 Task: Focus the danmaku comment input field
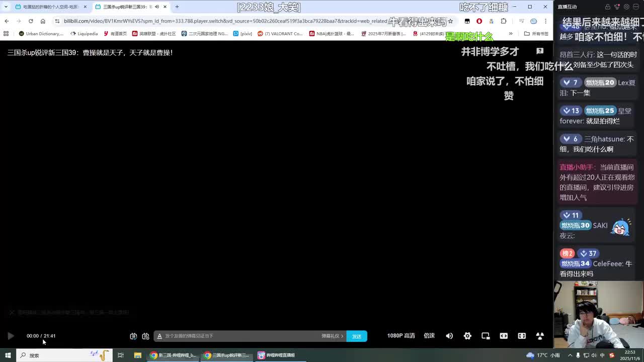(242, 336)
